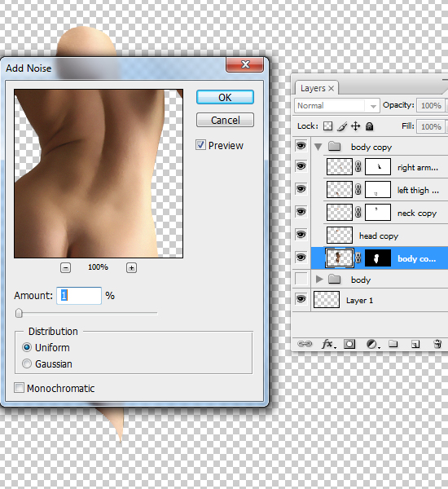The height and width of the screenshot is (489, 448).
Task: Click the Create new layer icon
Action: [415, 344]
